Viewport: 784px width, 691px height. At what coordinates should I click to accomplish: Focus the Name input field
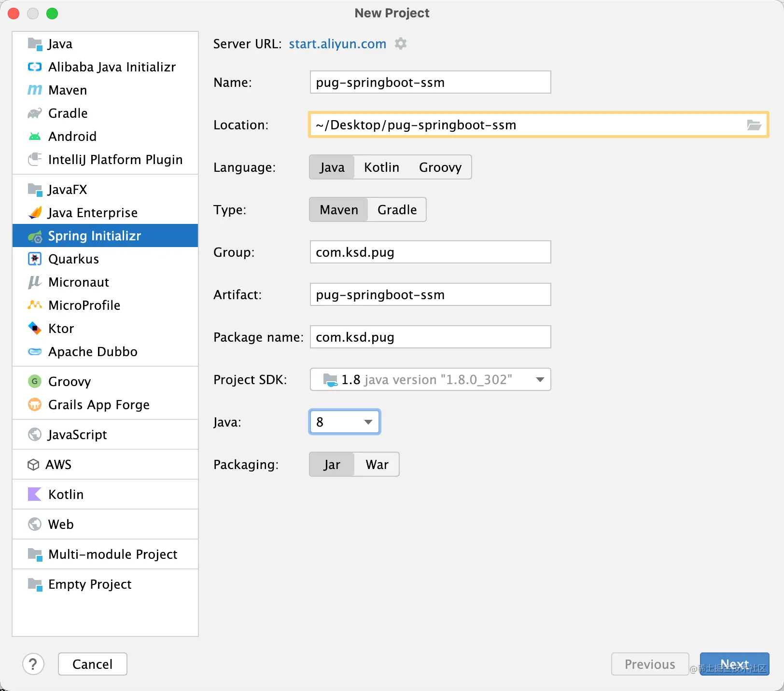pos(430,83)
